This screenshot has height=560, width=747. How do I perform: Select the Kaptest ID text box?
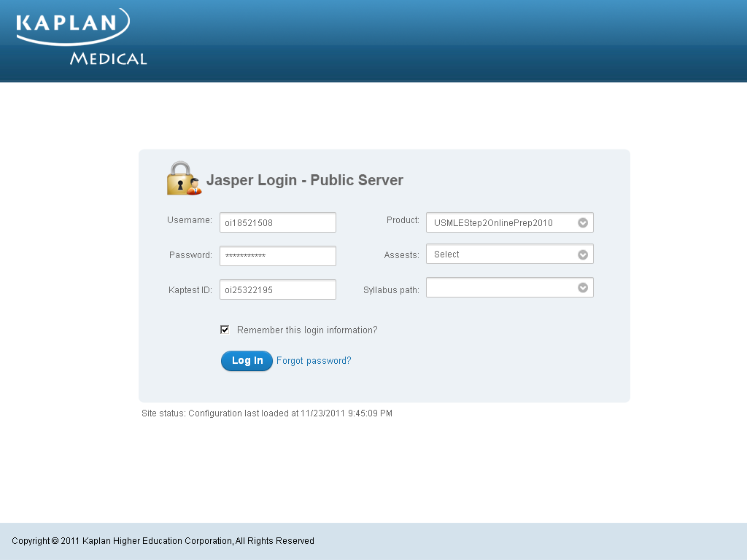[277, 290]
